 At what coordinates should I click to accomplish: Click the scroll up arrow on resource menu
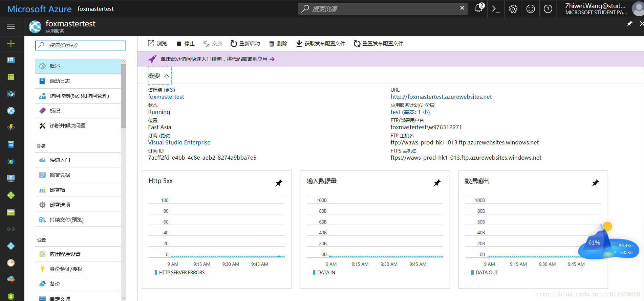coord(123,61)
